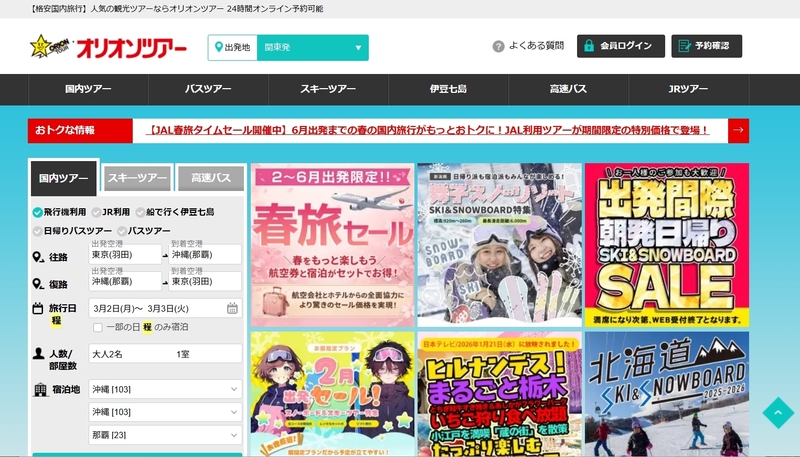Open the ヒルナンデス まるごと栃木 banner

point(499,394)
